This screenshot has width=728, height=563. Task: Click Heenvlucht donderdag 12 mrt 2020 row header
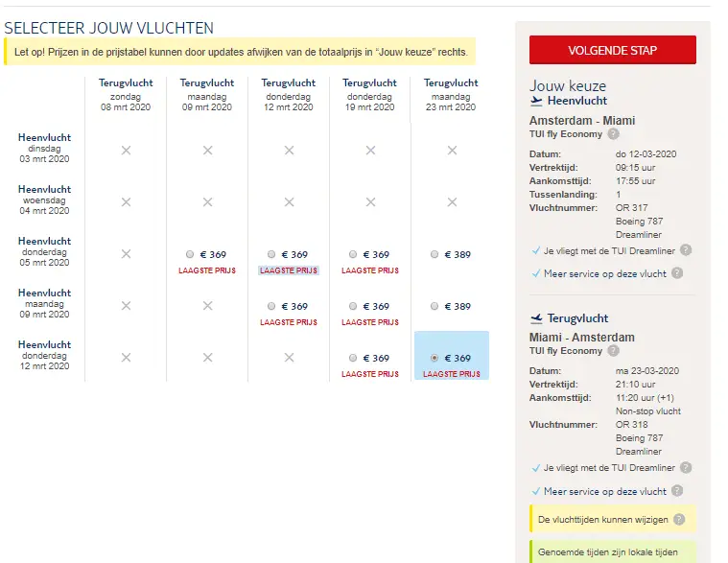pyautogui.click(x=44, y=355)
